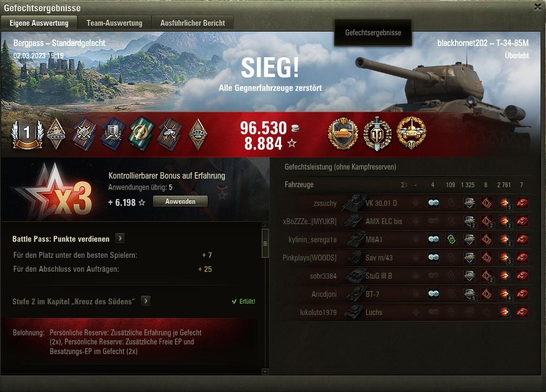Click the Anwenden bonus button
The height and width of the screenshot is (392, 546).
[180, 202]
